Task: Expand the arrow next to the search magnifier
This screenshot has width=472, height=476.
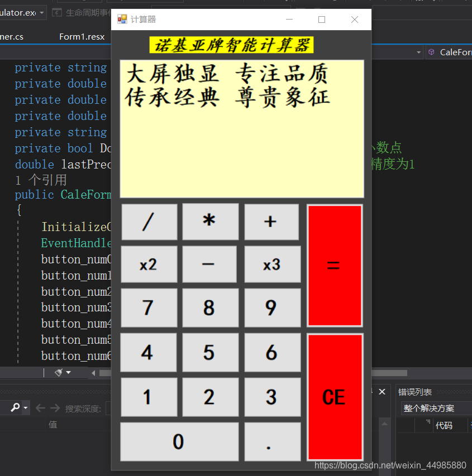Action: point(24,407)
